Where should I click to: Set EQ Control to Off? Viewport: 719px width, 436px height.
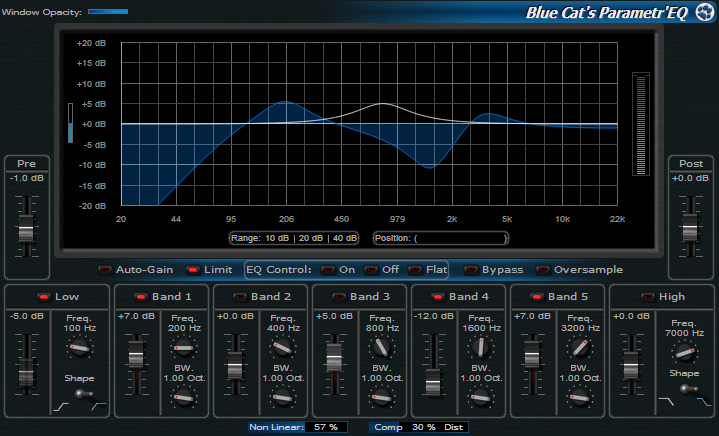371,270
